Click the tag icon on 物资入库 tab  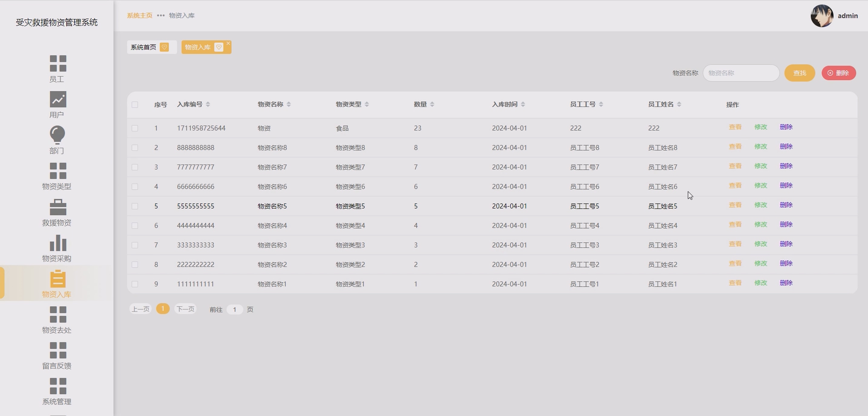coord(219,47)
